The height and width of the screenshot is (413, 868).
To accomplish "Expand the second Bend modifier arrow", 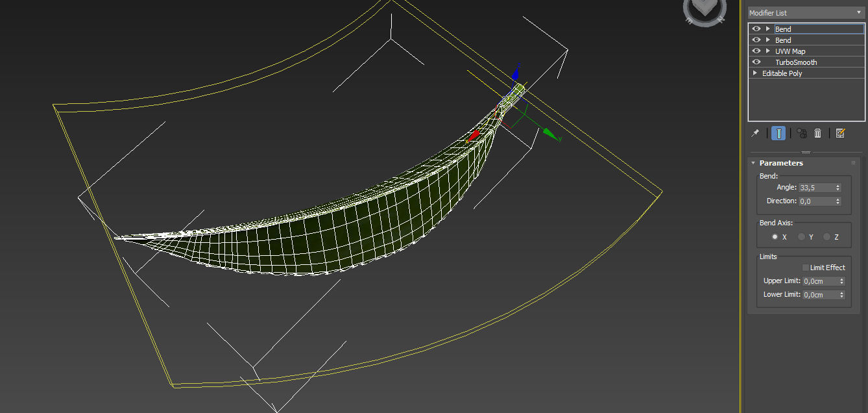I will click(767, 40).
